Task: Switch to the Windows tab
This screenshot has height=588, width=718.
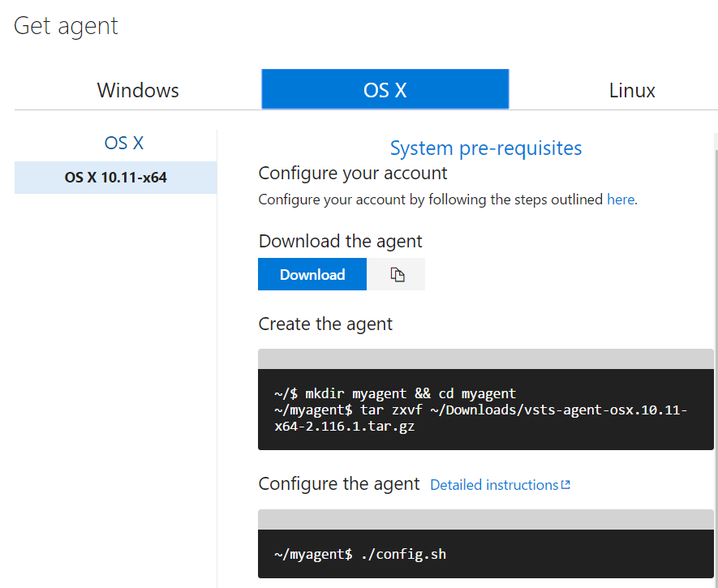Action: click(x=138, y=90)
